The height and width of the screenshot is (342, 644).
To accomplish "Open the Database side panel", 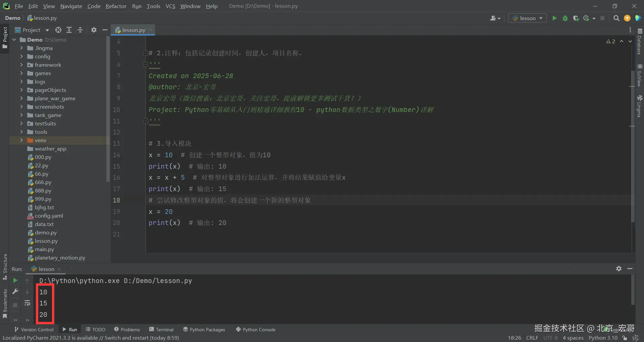I will [x=640, y=41].
